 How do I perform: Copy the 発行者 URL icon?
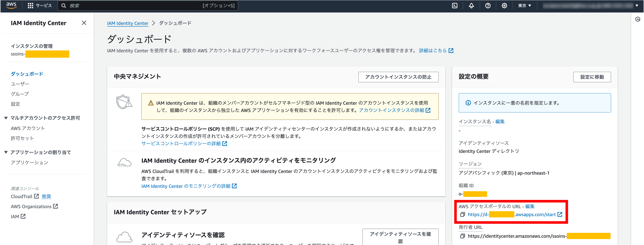(462, 236)
